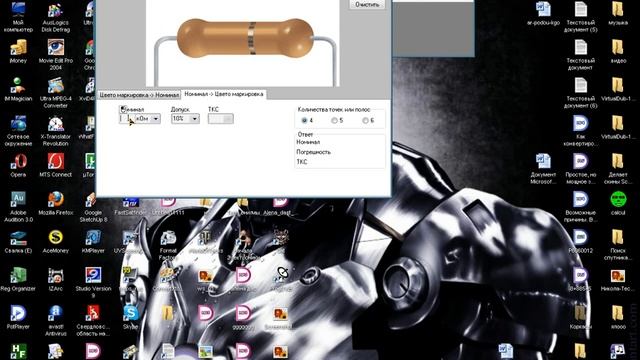Focus the Номинал value input field
Image resolution: width=640 pixels, height=360 pixels.
tap(127, 119)
